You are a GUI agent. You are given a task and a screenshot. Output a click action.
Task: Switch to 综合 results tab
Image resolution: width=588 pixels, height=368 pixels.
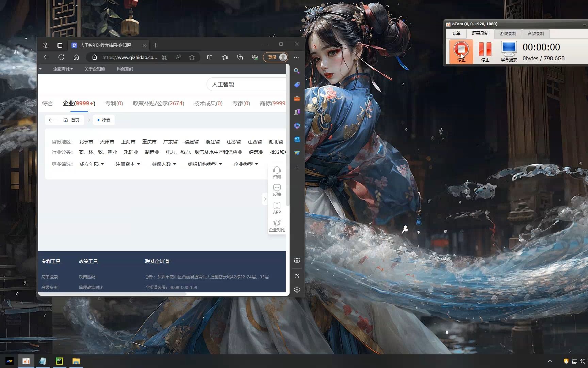(x=48, y=103)
